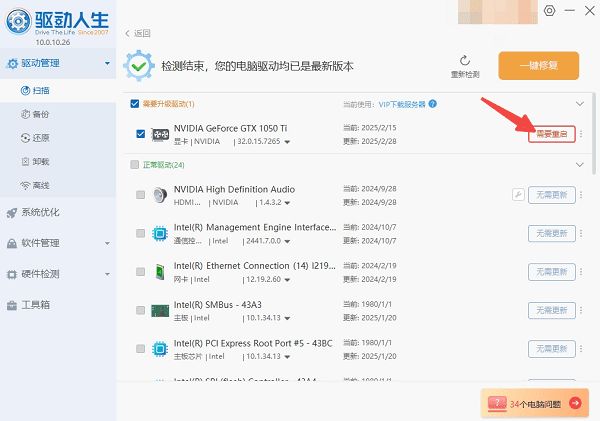Click the red arrow icon on 34个电脑问题 banner

(575, 403)
